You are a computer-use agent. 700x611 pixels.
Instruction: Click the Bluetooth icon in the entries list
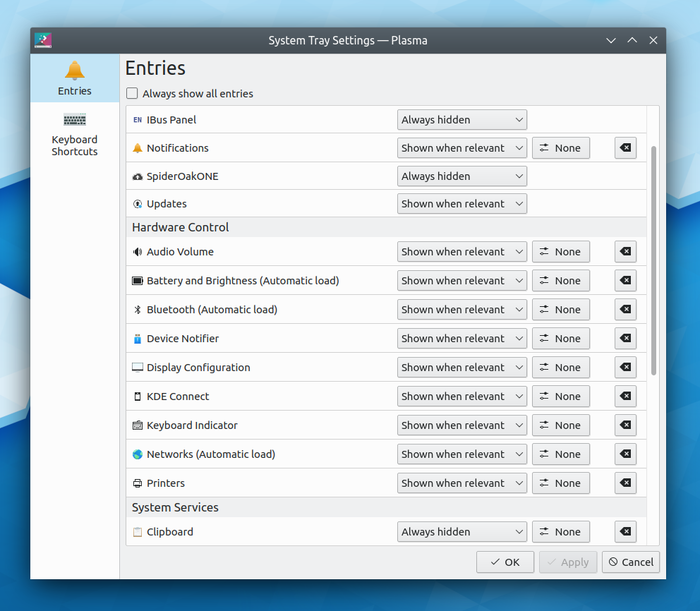(x=138, y=310)
